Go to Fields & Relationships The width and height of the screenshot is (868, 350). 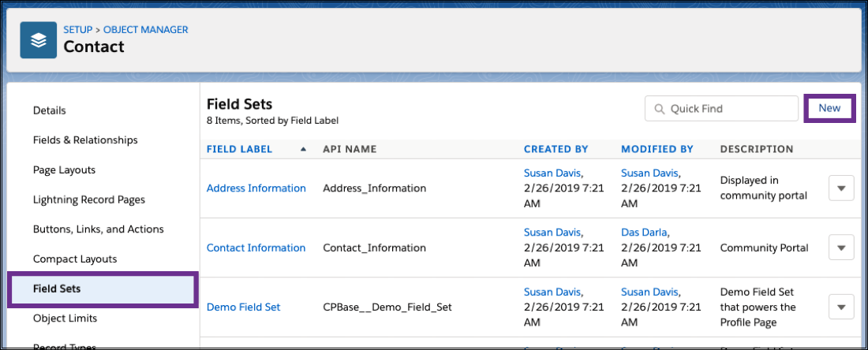(x=85, y=140)
